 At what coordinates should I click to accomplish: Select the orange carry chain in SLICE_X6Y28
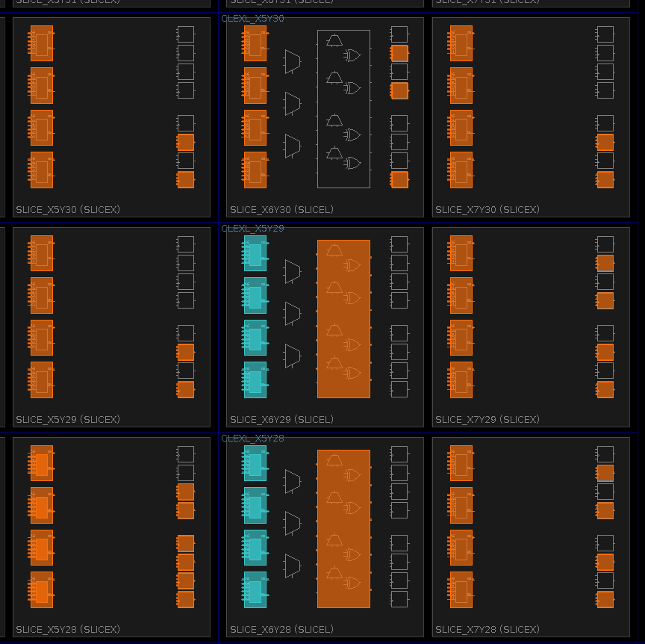[343, 529]
